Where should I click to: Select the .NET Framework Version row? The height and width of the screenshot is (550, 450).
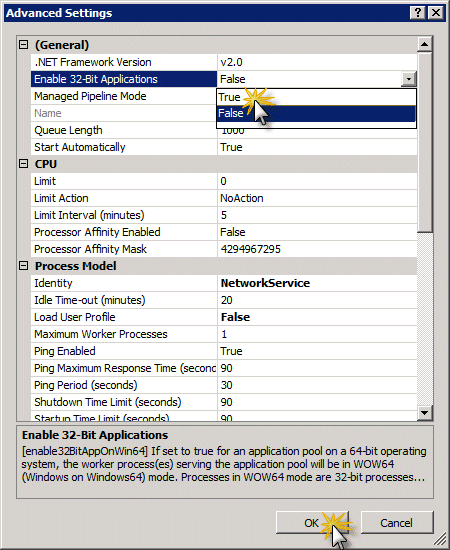point(224,62)
